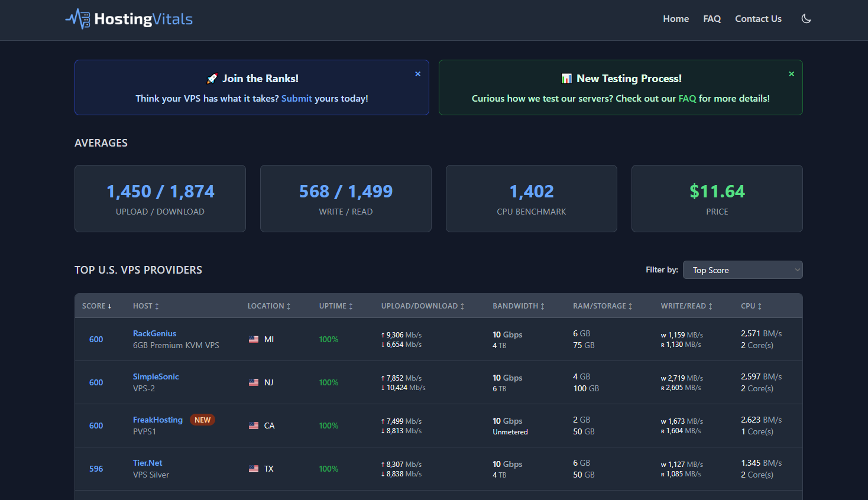Click 'VPS Silver' plan text

[x=151, y=475]
